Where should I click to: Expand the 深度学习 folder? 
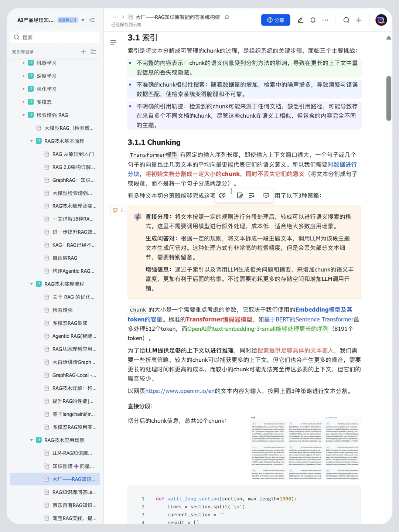24,76
